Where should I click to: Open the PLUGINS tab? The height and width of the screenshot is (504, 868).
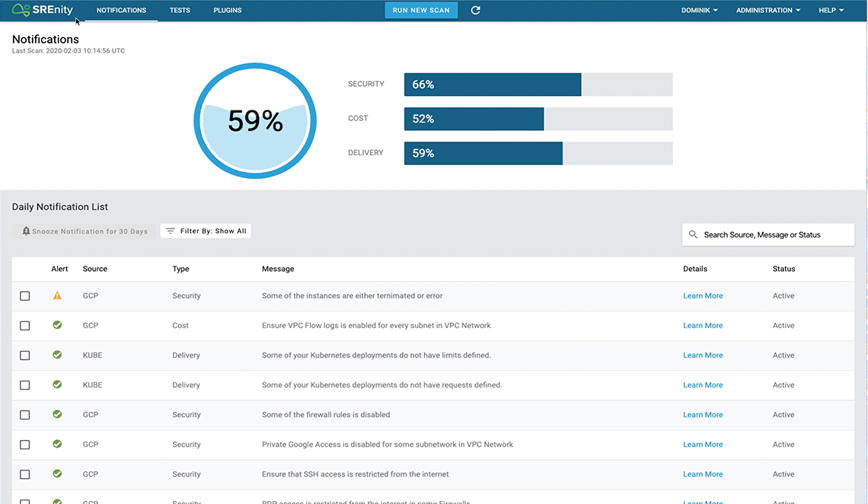[x=228, y=11]
